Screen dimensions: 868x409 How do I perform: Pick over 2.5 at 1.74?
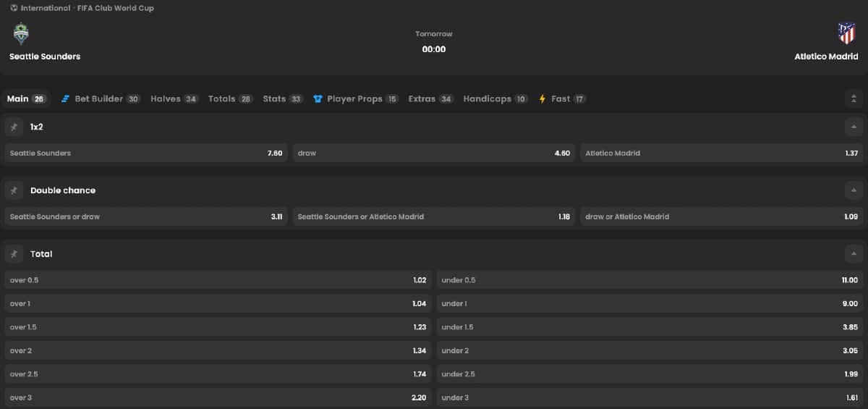(218, 374)
